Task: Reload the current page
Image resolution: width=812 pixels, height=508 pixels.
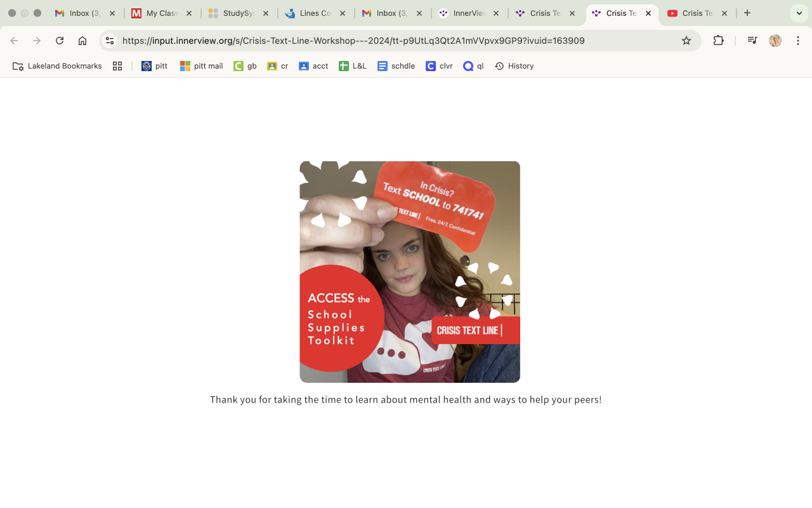Action: pos(60,41)
